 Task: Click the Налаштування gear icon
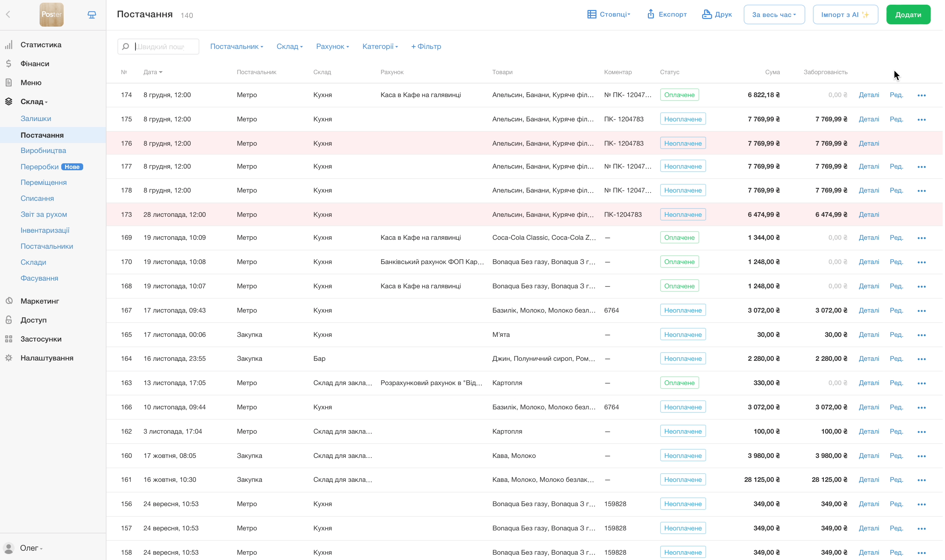9,358
